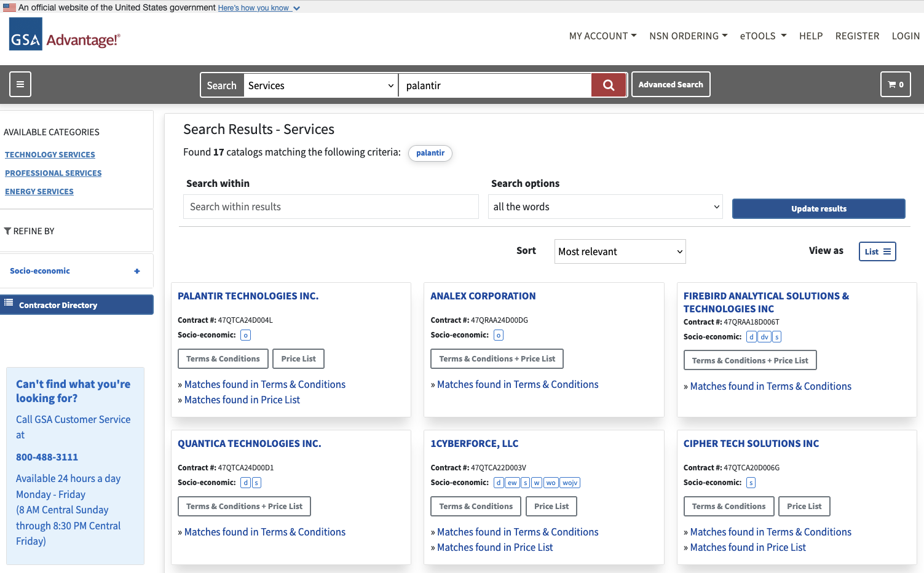Image resolution: width=924 pixels, height=573 pixels.
Task: Open Palantir's Price List
Action: point(298,358)
